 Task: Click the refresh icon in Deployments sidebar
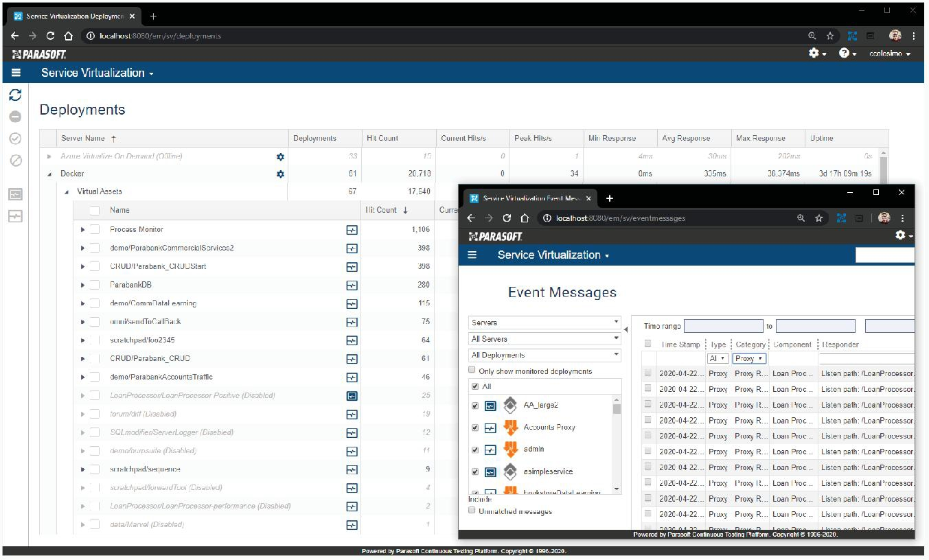click(x=15, y=95)
